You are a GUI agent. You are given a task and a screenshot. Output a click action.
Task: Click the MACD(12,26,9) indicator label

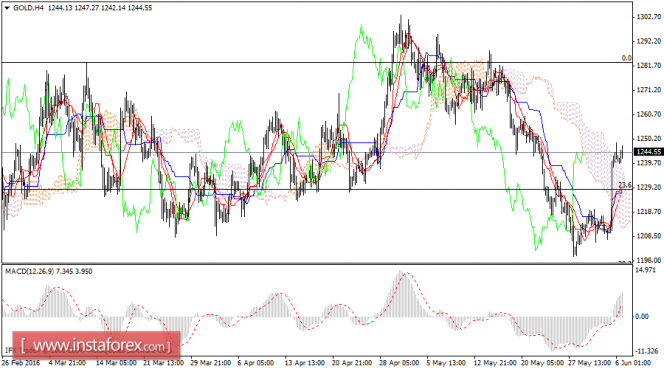click(x=30, y=272)
